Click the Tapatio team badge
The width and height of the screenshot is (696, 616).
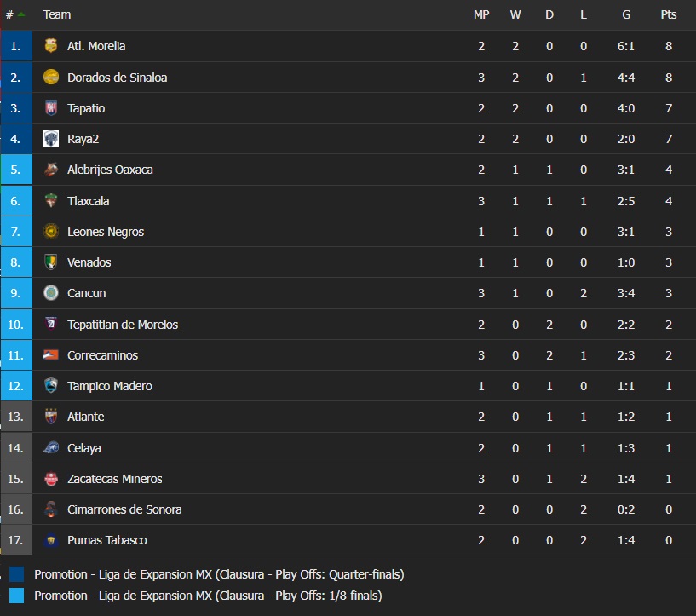click(51, 108)
